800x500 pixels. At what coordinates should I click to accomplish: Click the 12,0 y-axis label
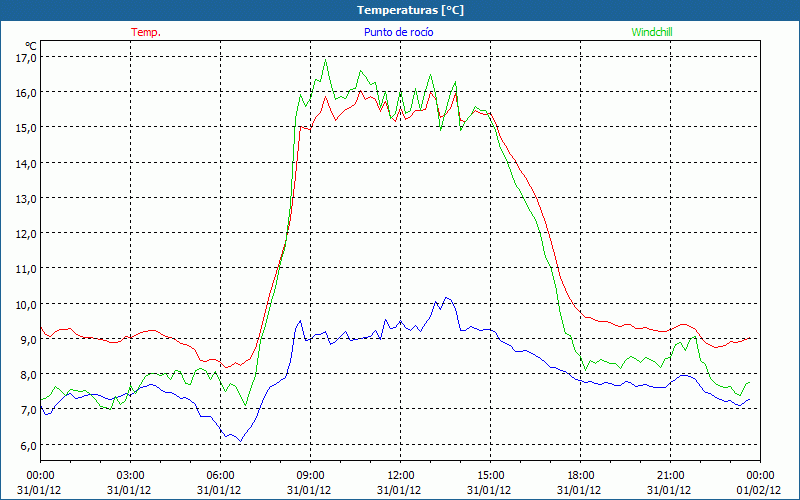coord(26,234)
